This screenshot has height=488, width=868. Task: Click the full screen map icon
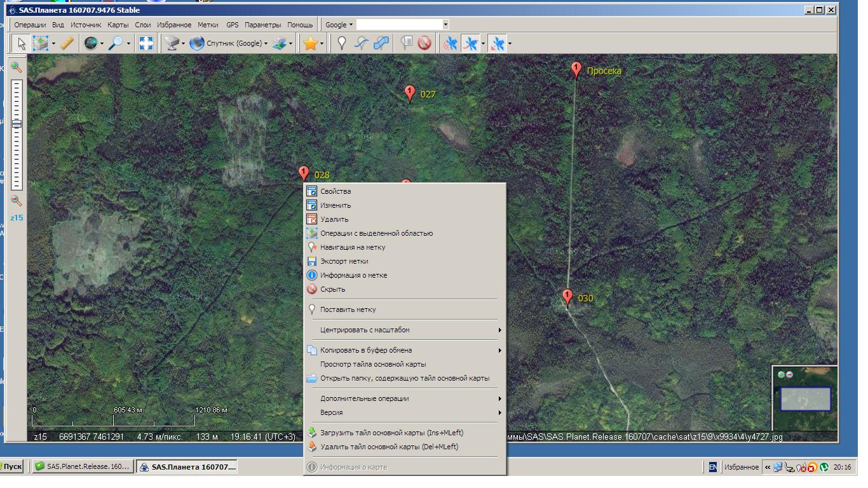(x=146, y=43)
